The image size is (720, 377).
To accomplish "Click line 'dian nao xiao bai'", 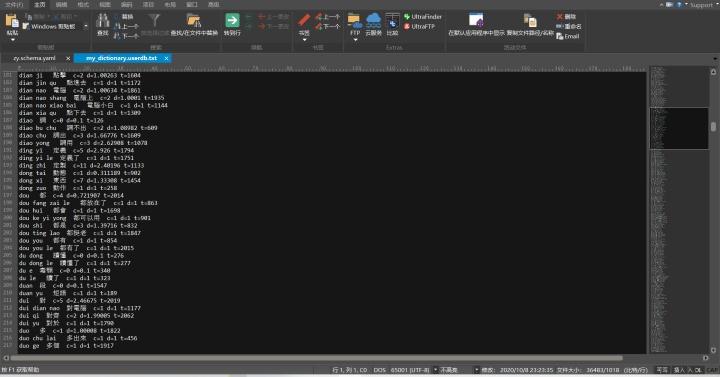I will pyautogui.click(x=93, y=105).
